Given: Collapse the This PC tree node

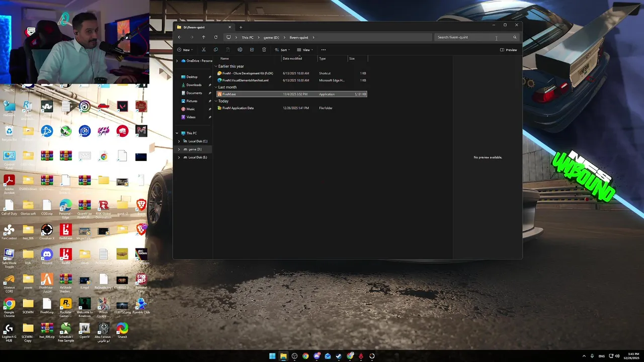Looking at the screenshot, I should click(x=177, y=133).
